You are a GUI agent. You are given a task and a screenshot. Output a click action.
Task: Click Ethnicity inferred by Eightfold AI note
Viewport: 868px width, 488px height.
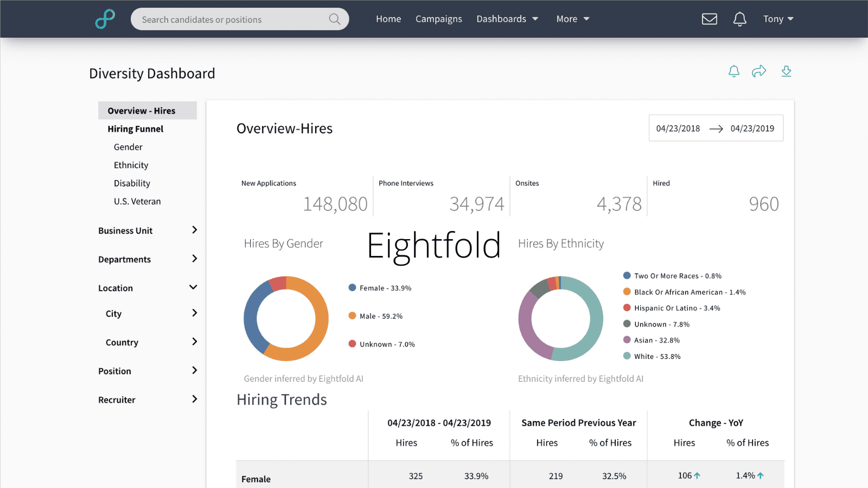coord(580,378)
